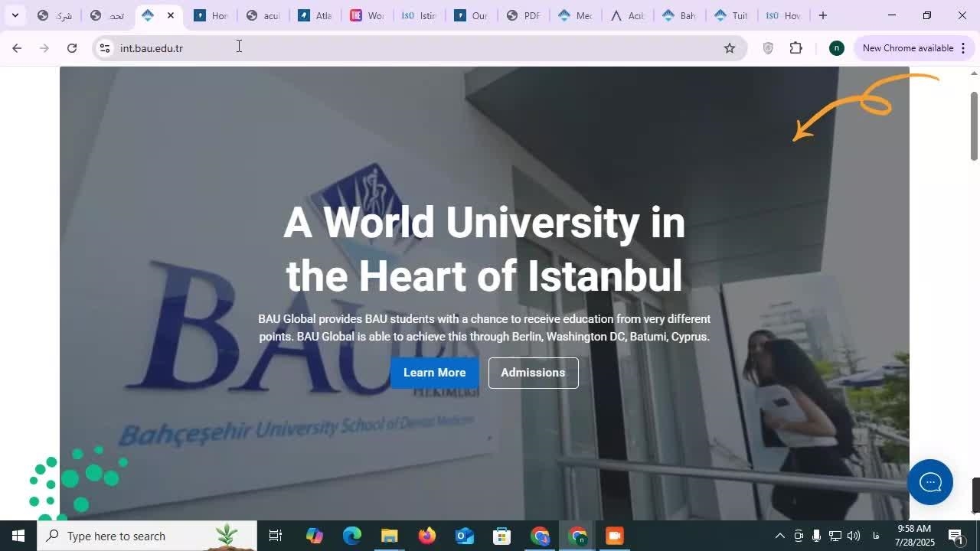View site information icon in address bar
Screen dimensions: 980x551
coord(105,48)
